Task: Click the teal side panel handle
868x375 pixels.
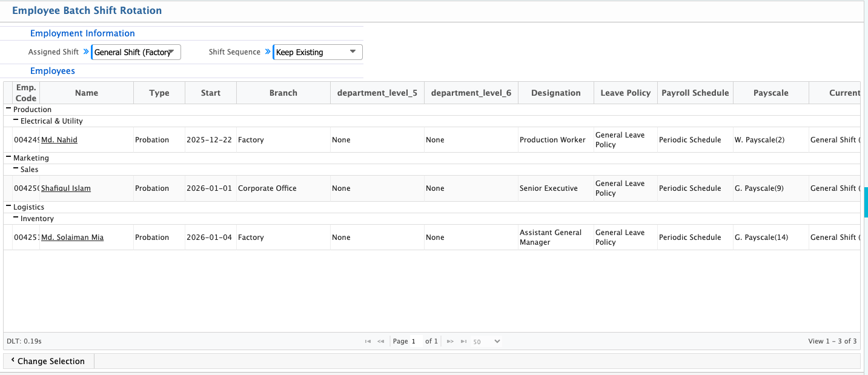Action: pos(866,202)
